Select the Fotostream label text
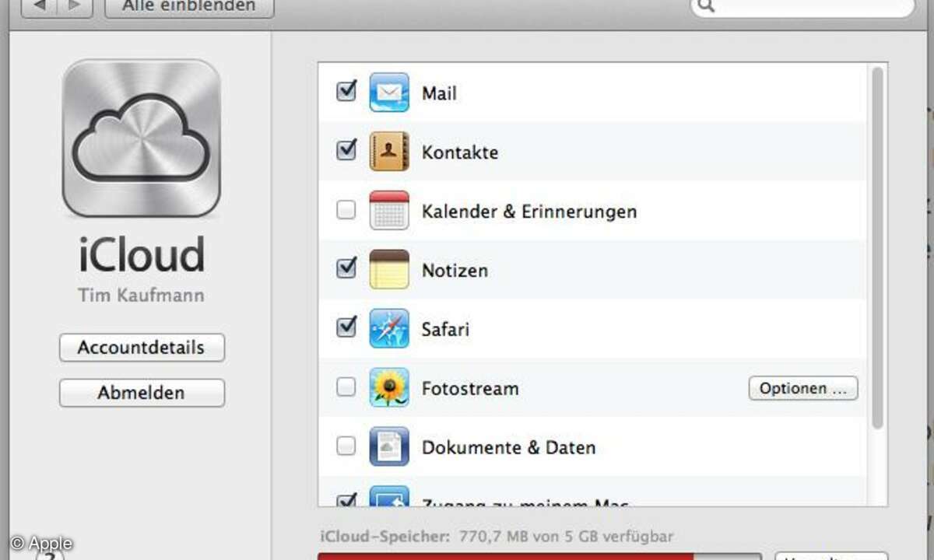 point(470,389)
